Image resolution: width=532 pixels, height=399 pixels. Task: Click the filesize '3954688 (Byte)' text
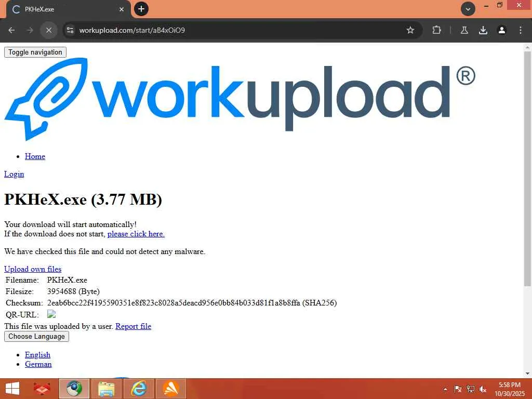coord(73,291)
